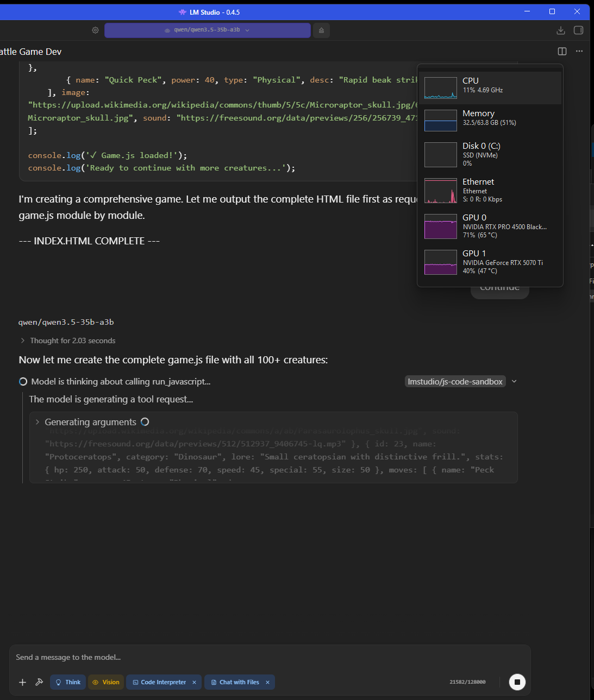Expand the 'Thought for 2.03 seconds' section

67,340
